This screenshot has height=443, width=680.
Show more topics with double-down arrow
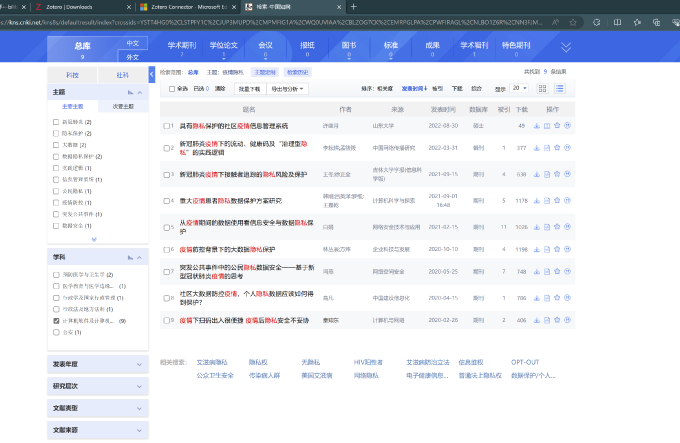click(94, 239)
